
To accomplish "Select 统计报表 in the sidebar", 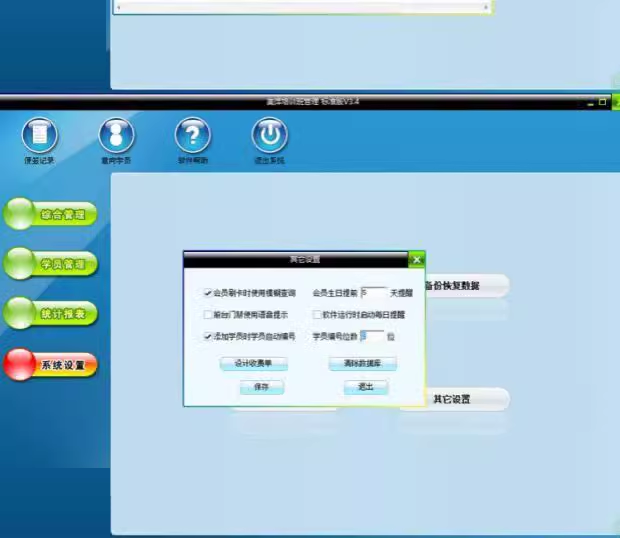I will click(x=50, y=313).
